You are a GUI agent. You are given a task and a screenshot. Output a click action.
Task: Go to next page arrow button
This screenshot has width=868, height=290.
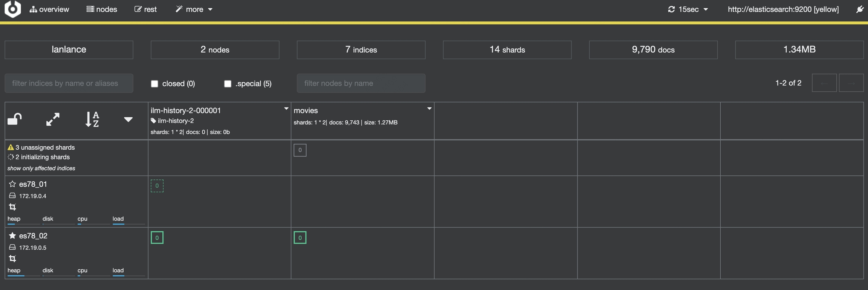(851, 83)
